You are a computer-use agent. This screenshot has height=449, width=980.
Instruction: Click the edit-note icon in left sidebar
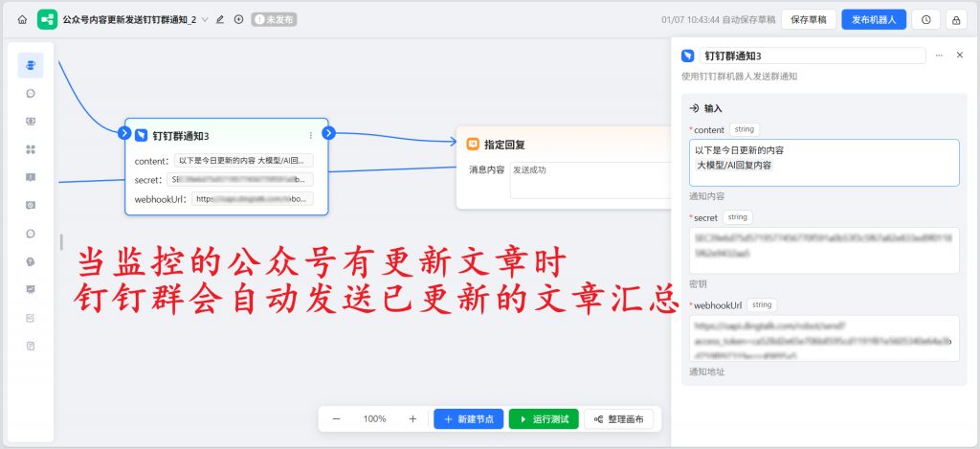(31, 318)
